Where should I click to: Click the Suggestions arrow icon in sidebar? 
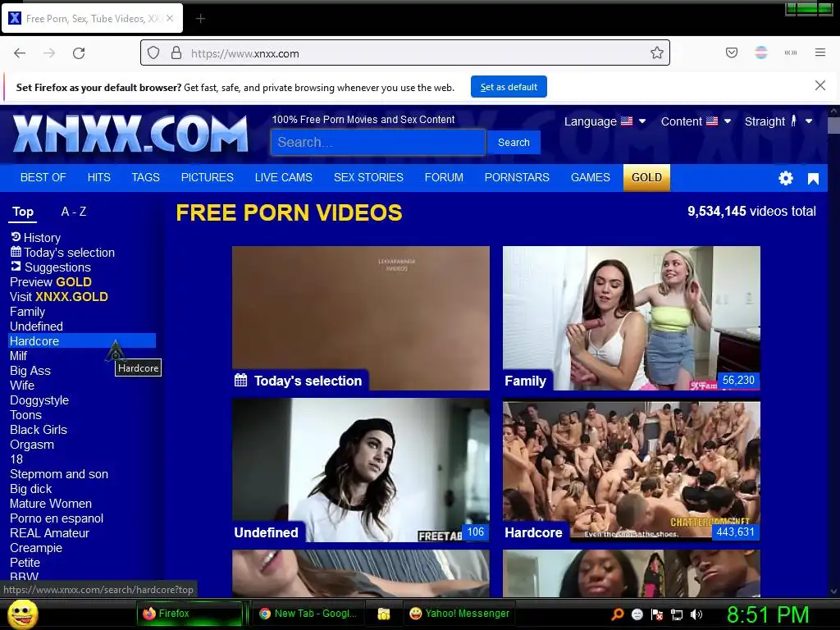coord(16,267)
